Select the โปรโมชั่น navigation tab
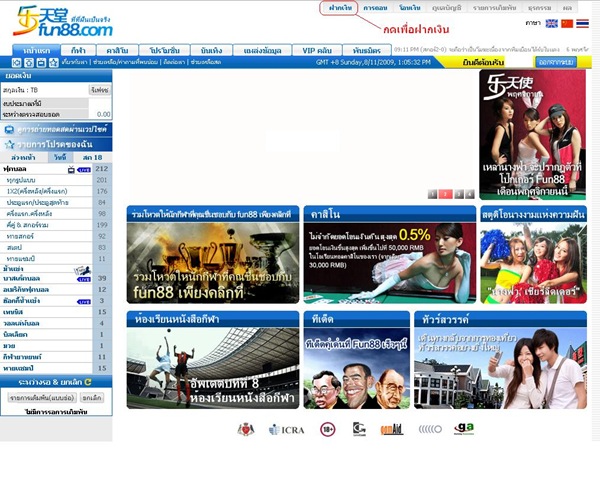600x480 pixels. pos(164,50)
